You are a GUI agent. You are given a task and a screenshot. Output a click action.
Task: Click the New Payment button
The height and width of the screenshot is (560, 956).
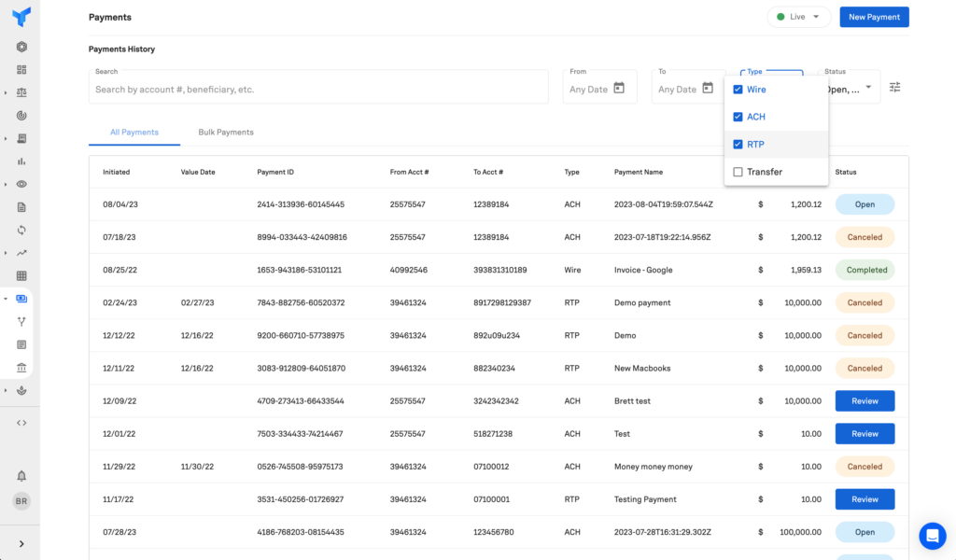[874, 17]
